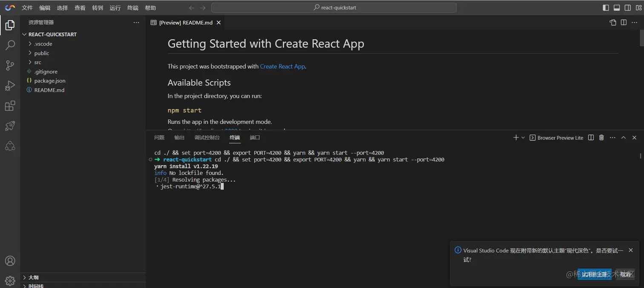
Task: Switch to the 输出 panel tab
Action: (x=179, y=138)
